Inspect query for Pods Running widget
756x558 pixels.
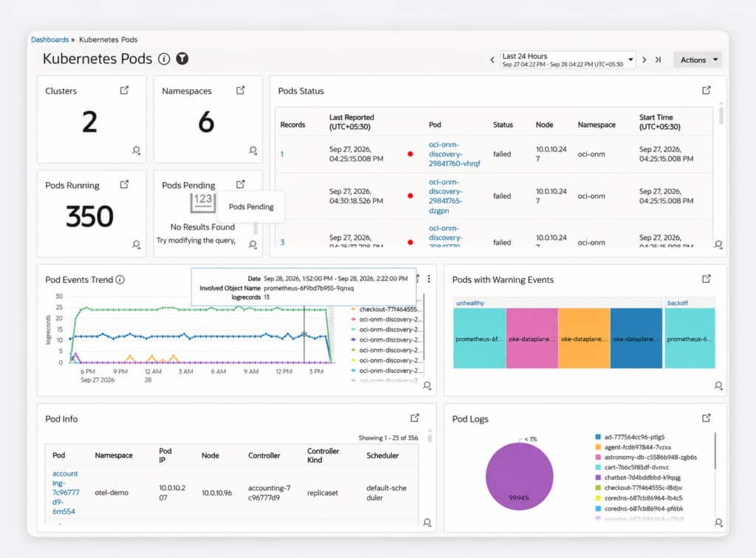(x=137, y=245)
